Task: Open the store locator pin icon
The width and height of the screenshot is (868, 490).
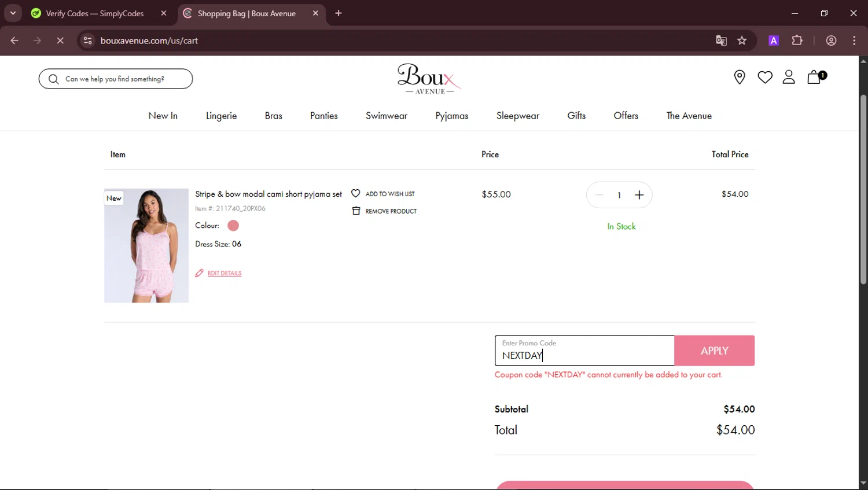Action: [739, 77]
